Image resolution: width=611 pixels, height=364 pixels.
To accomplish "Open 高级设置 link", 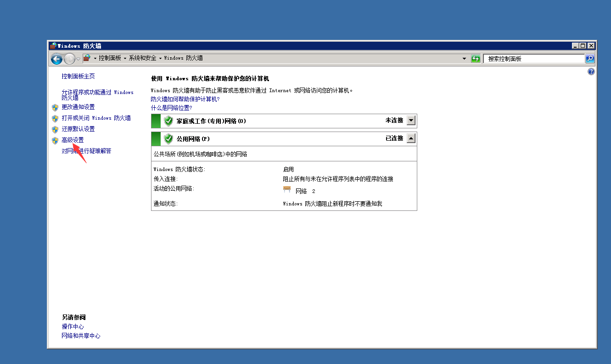I will click(73, 140).
